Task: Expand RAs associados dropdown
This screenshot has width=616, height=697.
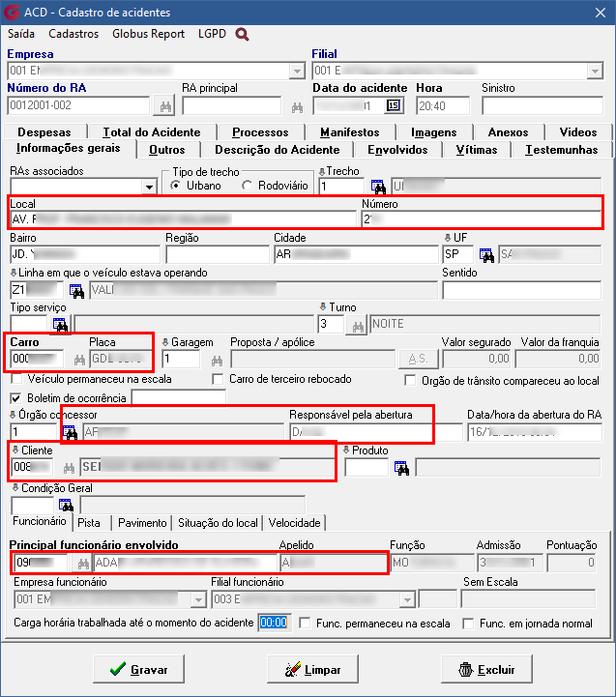Action: tap(149, 187)
